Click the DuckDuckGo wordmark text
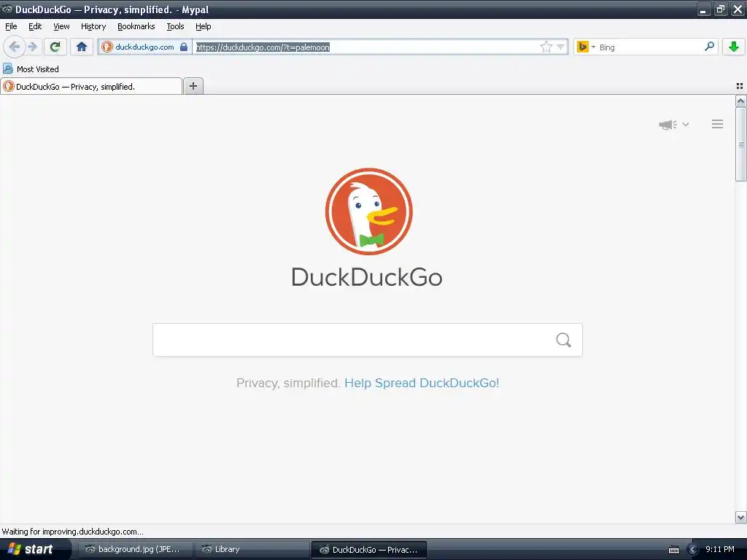The width and height of the screenshot is (747, 560). pyautogui.click(x=367, y=277)
